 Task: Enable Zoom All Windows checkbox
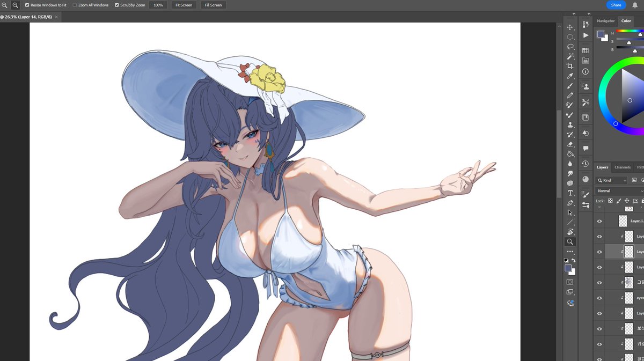(x=75, y=5)
